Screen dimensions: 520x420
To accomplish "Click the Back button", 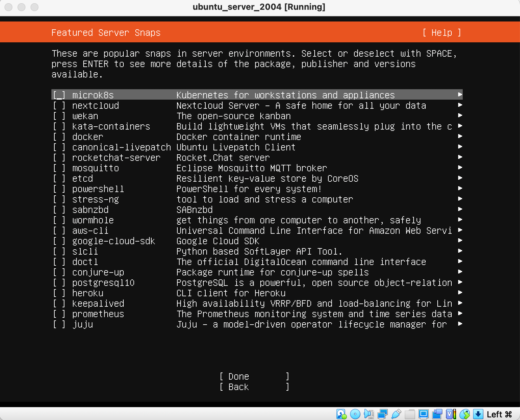I will [254, 387].
